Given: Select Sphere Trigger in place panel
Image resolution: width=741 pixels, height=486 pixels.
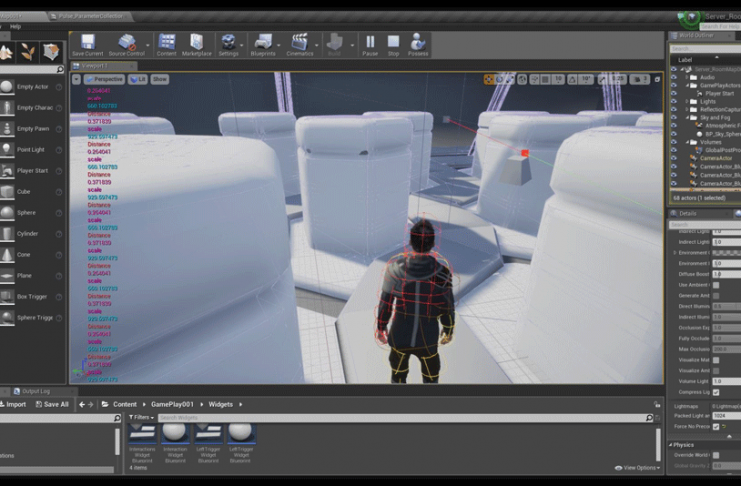Looking at the screenshot, I should [x=32, y=318].
